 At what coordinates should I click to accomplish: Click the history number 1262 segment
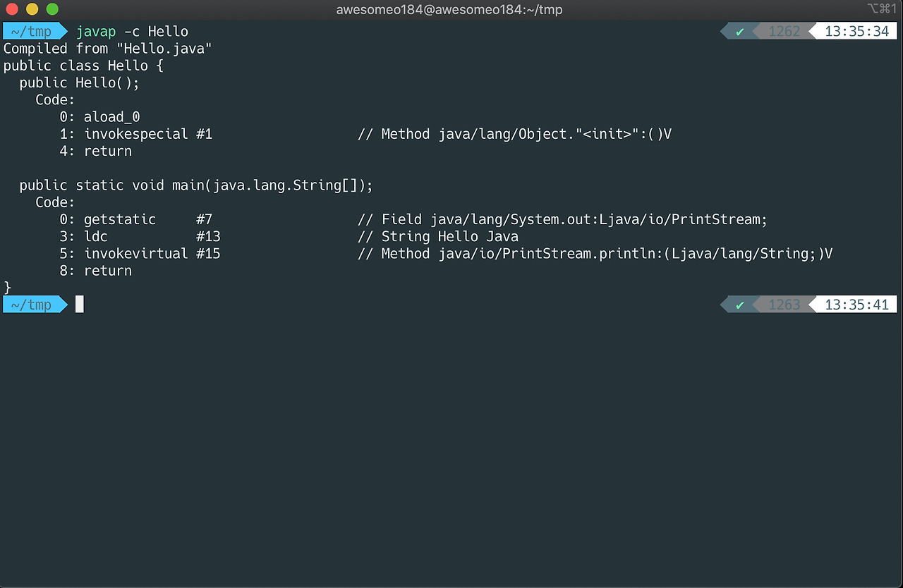(x=784, y=32)
